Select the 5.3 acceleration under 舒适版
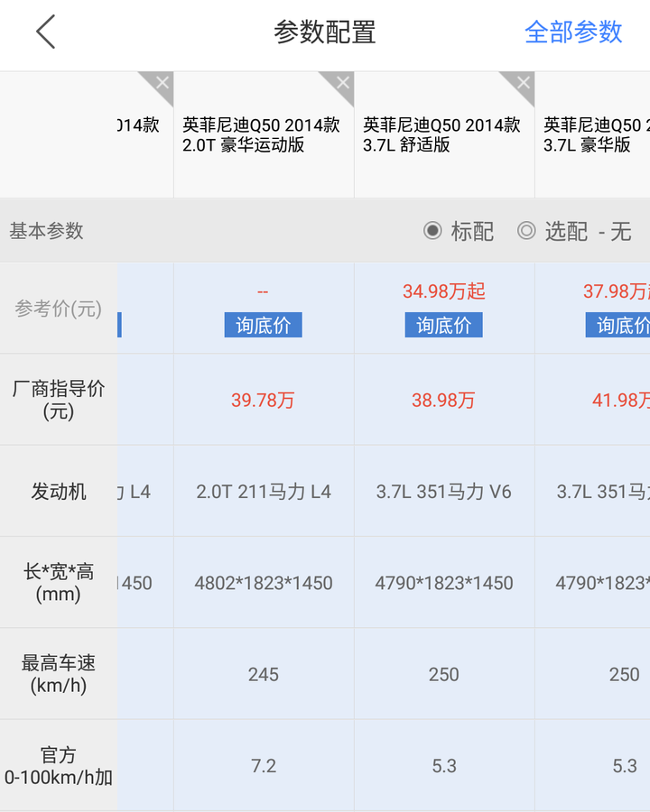 [444, 766]
